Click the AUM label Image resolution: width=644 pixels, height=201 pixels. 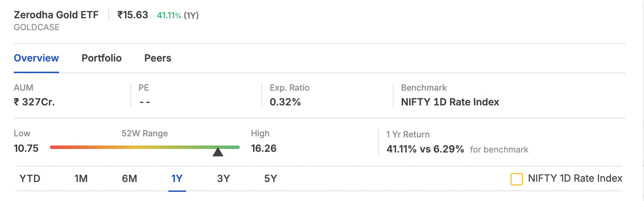pyautogui.click(x=24, y=88)
